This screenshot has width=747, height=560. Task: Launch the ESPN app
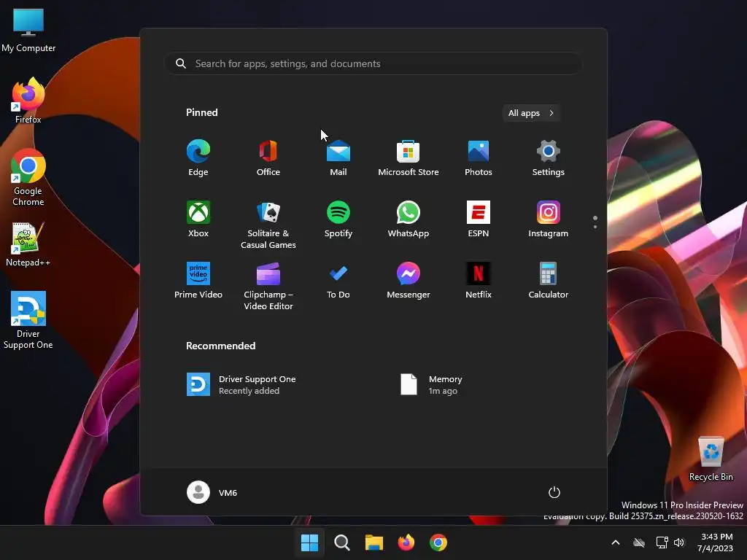479,219
